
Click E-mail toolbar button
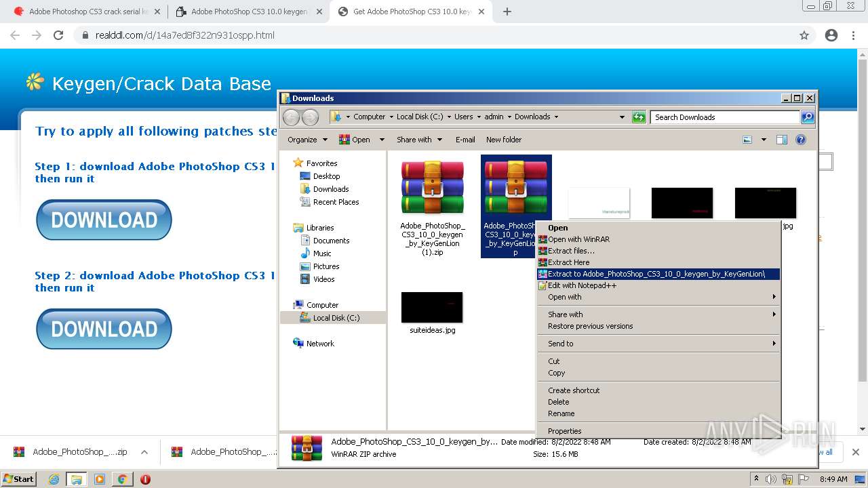pyautogui.click(x=465, y=140)
